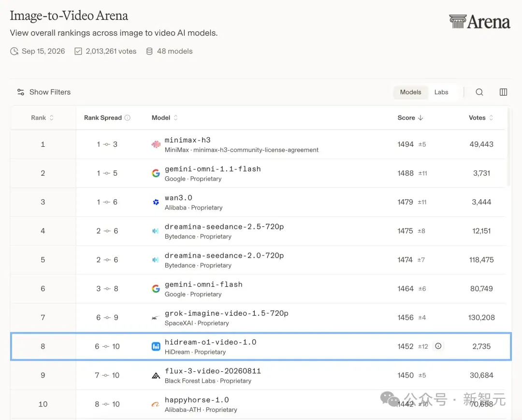Click Google logo beside gemini-omni-flash

(156, 289)
